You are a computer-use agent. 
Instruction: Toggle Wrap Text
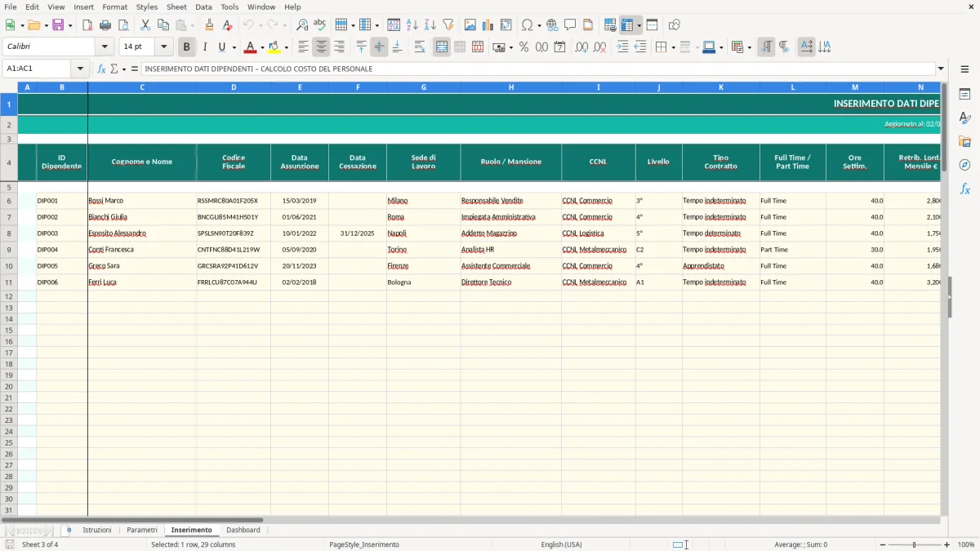pos(420,47)
